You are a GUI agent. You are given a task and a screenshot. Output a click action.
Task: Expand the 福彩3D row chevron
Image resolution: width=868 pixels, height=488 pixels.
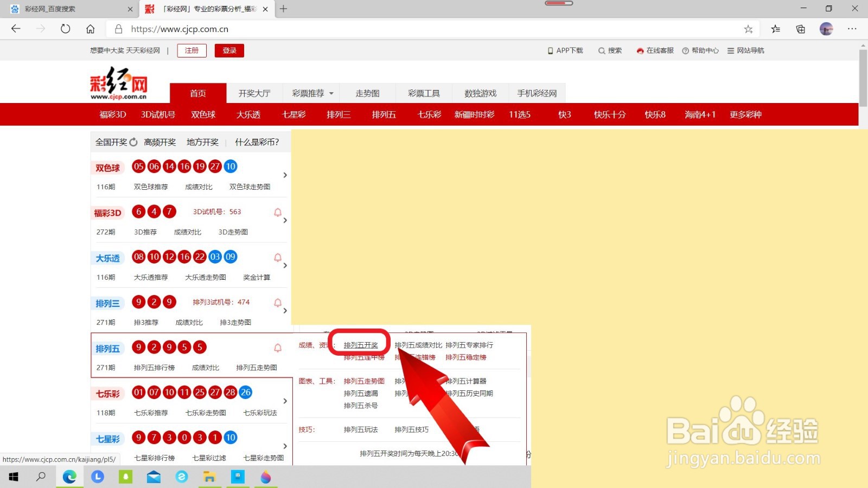(285, 221)
